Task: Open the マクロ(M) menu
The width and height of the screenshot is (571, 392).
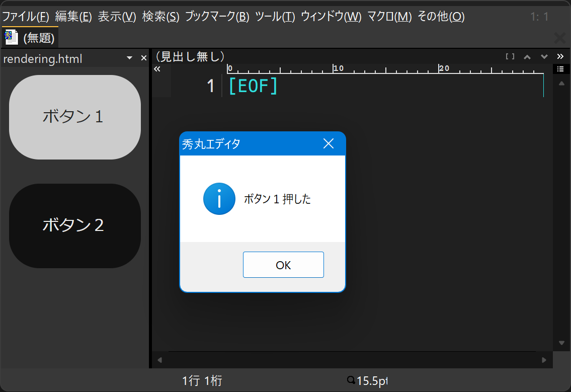Action: pos(389,17)
